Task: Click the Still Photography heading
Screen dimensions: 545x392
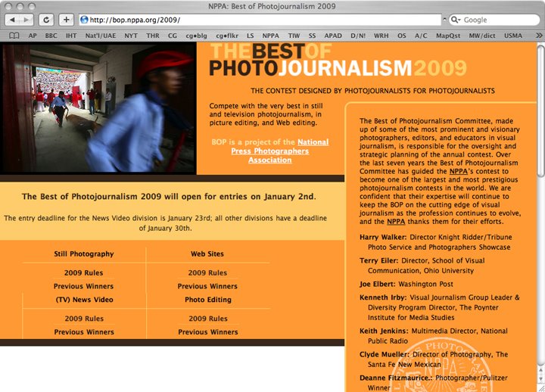Action: (84, 254)
